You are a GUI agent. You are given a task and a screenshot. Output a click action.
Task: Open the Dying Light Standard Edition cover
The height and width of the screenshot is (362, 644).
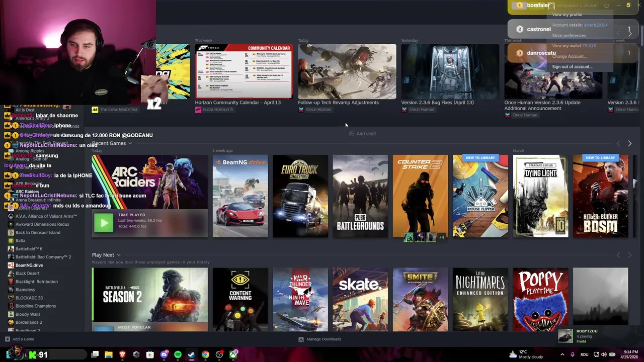tap(540, 196)
